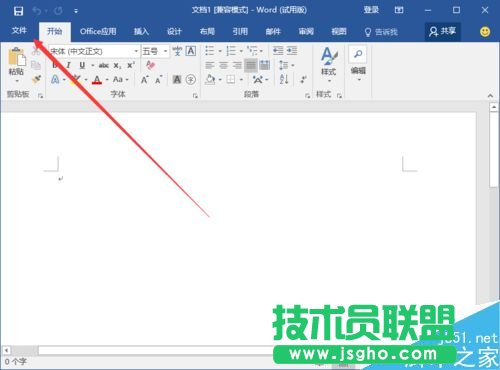The image size is (500, 370).
Task: Click the character border boxed A icon
Action: [x=191, y=51]
